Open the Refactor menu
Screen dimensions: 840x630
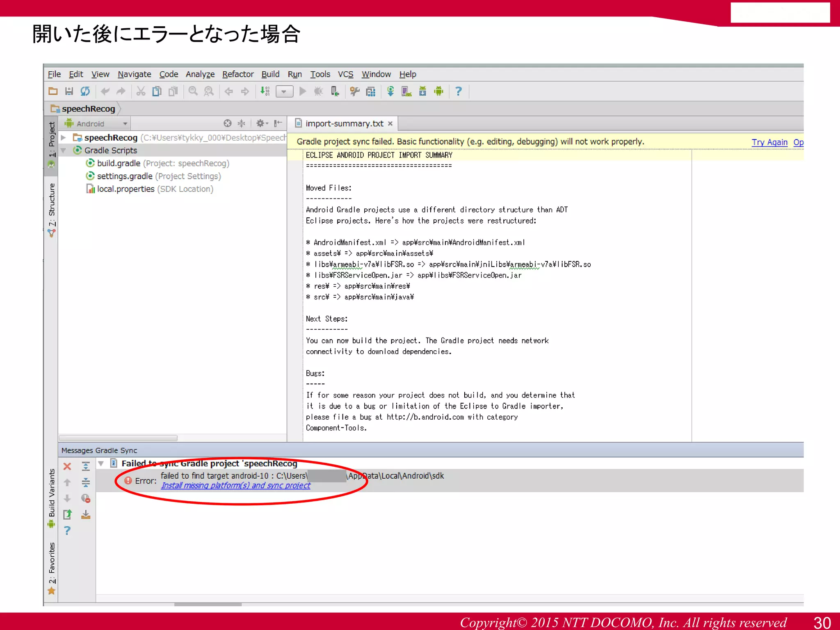tap(238, 74)
